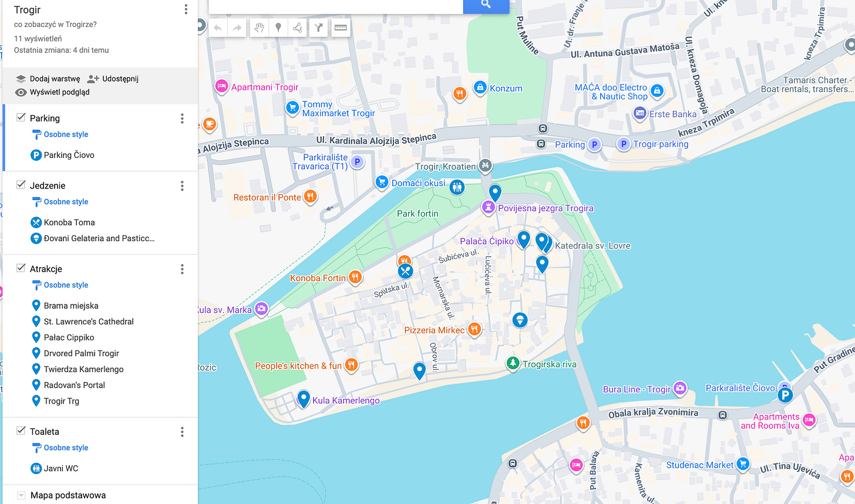Click the blue pin beside Kula Kamerlengo
This screenshot has width=855, height=504.
(x=303, y=398)
